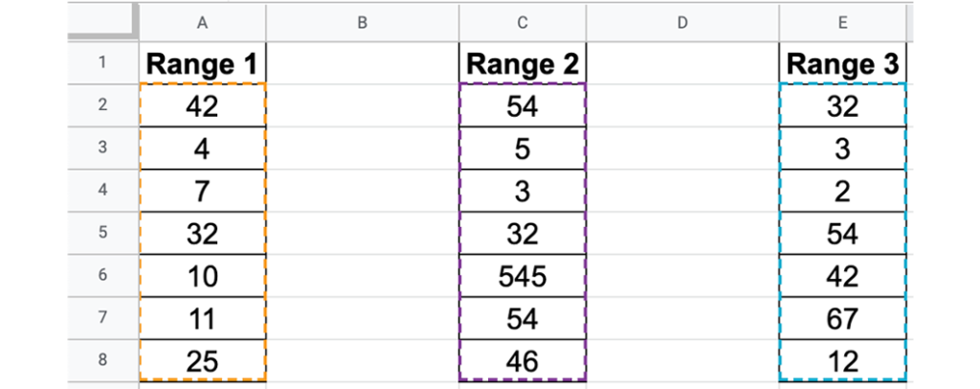Viewport: 980px width, 389px height.
Task: Click the select-all corner box
Action: (102, 23)
